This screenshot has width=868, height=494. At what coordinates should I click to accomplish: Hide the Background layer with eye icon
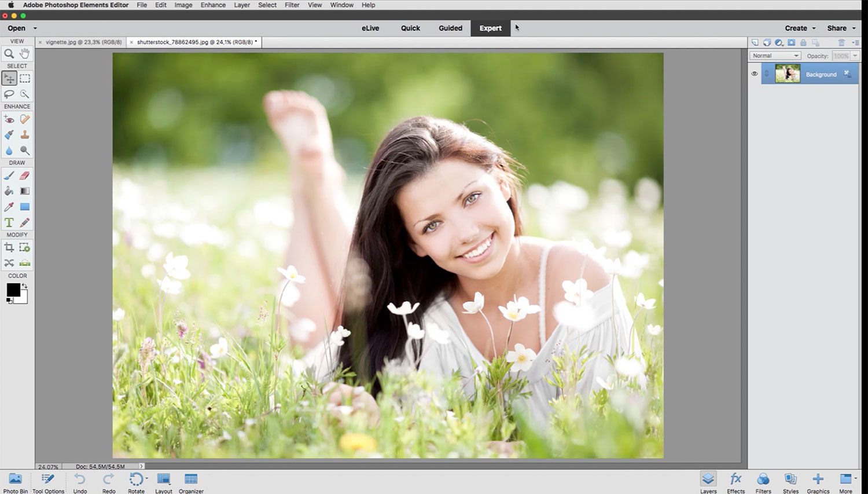click(x=755, y=74)
